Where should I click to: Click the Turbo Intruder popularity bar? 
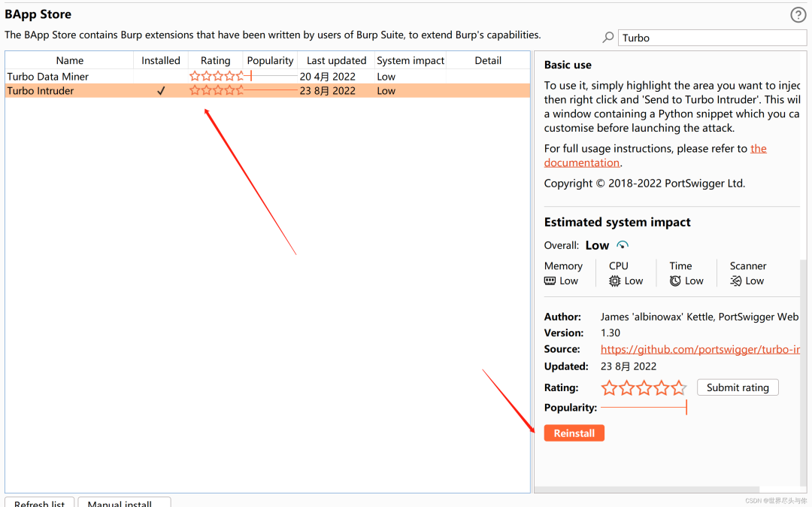pos(271,90)
